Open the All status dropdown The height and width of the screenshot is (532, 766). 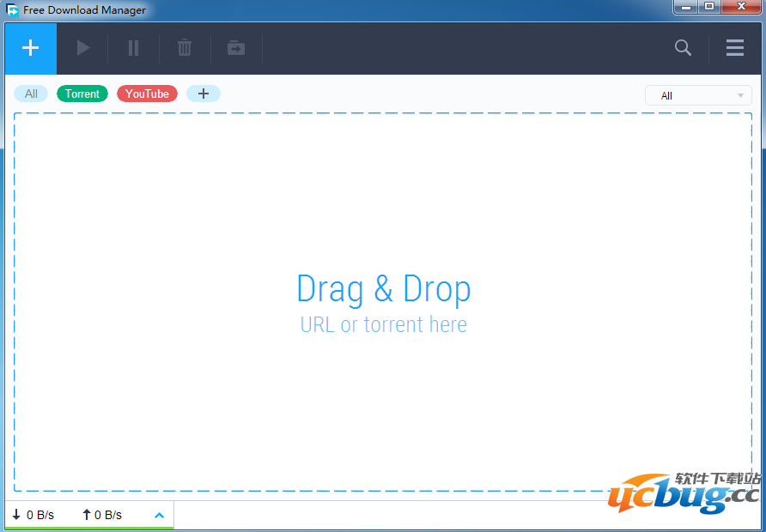point(698,95)
